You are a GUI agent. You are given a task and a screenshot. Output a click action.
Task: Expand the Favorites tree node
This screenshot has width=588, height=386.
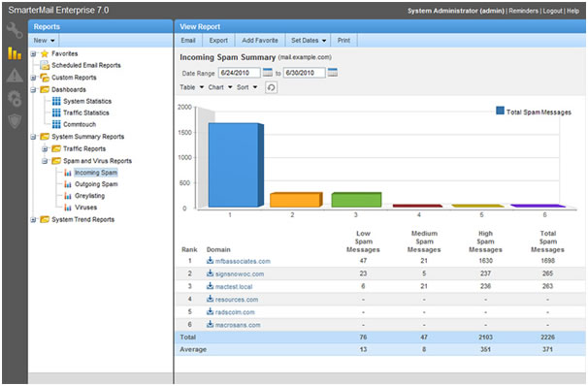pos(33,54)
